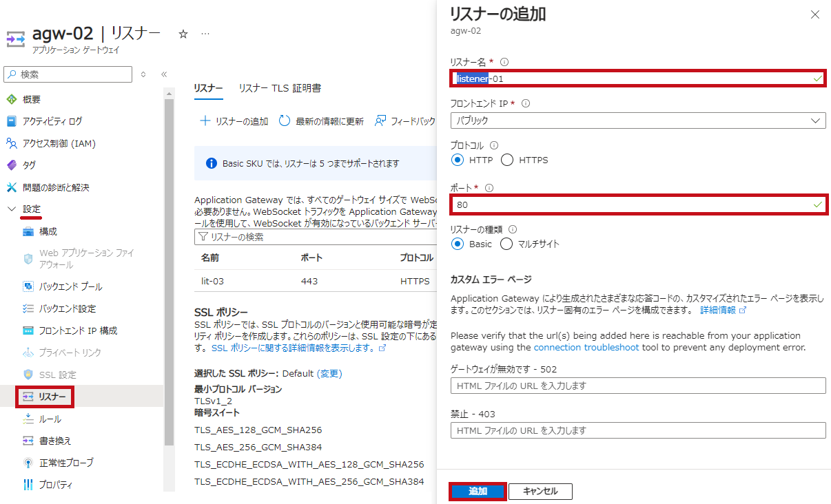Click the info icon beside ポート
This screenshot has width=831, height=504.
(x=489, y=187)
